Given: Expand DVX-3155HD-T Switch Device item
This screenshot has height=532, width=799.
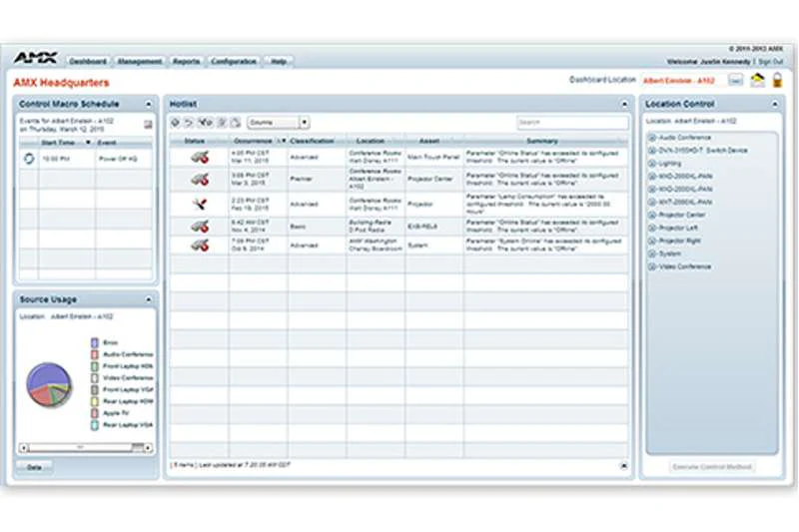Looking at the screenshot, I should tap(652, 150).
